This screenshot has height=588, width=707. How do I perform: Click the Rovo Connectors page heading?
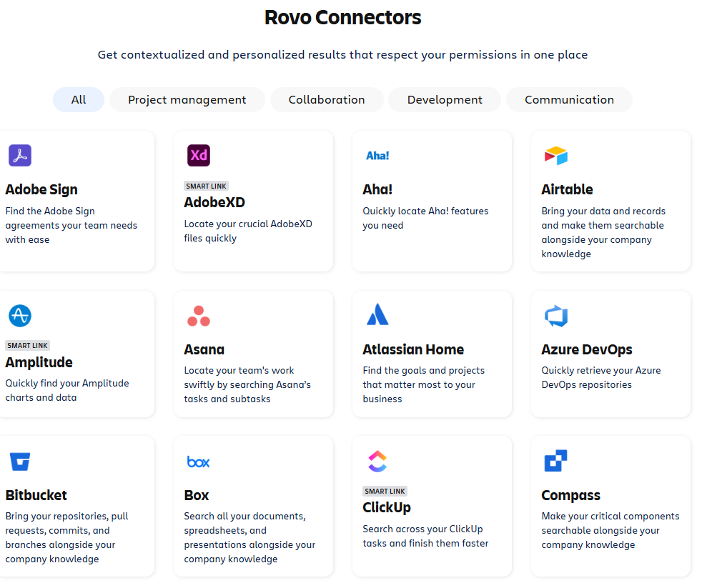pos(342,18)
